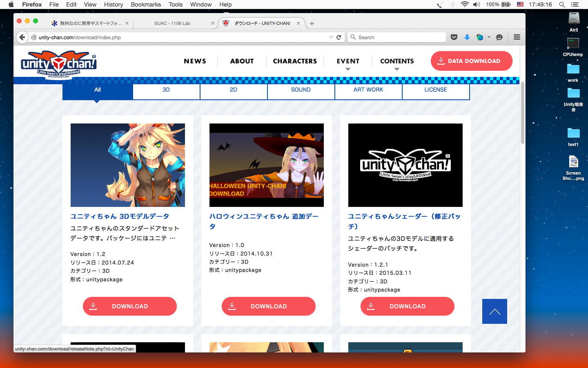The image size is (588, 368).
Task: Focus the browser Search field
Action: click(397, 37)
